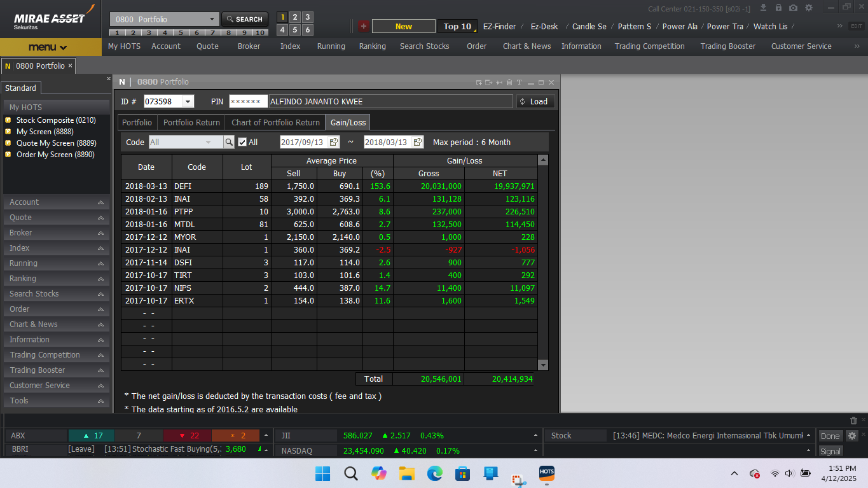
Task: Click the trash icon above ticker bar
Action: [x=853, y=421]
